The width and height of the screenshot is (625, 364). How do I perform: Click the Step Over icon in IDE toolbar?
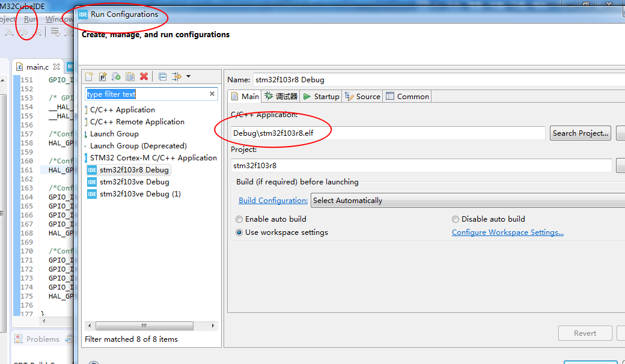click(x=23, y=32)
